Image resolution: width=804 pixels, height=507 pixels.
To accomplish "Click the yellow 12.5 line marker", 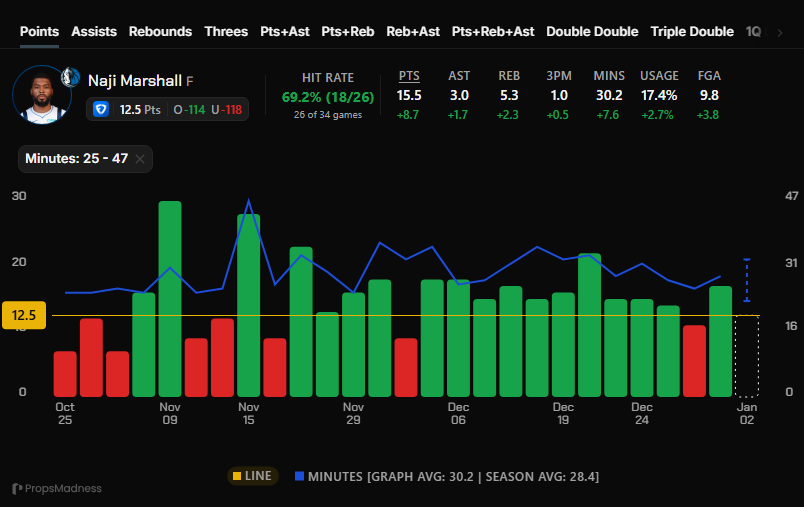I will 24,315.
